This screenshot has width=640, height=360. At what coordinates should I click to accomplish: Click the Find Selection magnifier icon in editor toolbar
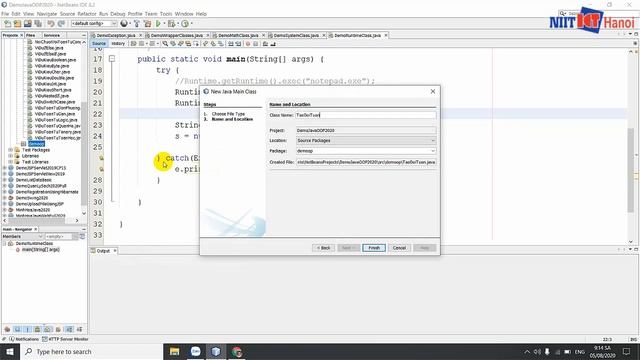tap(165, 44)
